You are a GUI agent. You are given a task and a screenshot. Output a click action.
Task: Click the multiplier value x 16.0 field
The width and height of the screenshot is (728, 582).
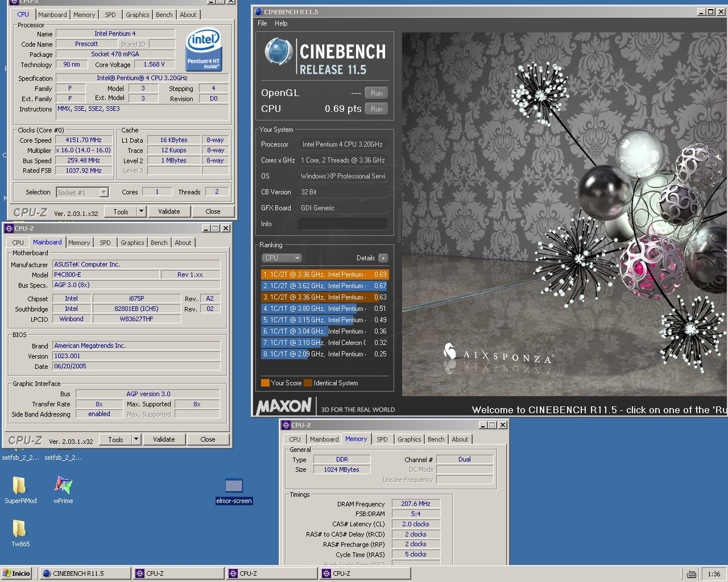[84, 150]
